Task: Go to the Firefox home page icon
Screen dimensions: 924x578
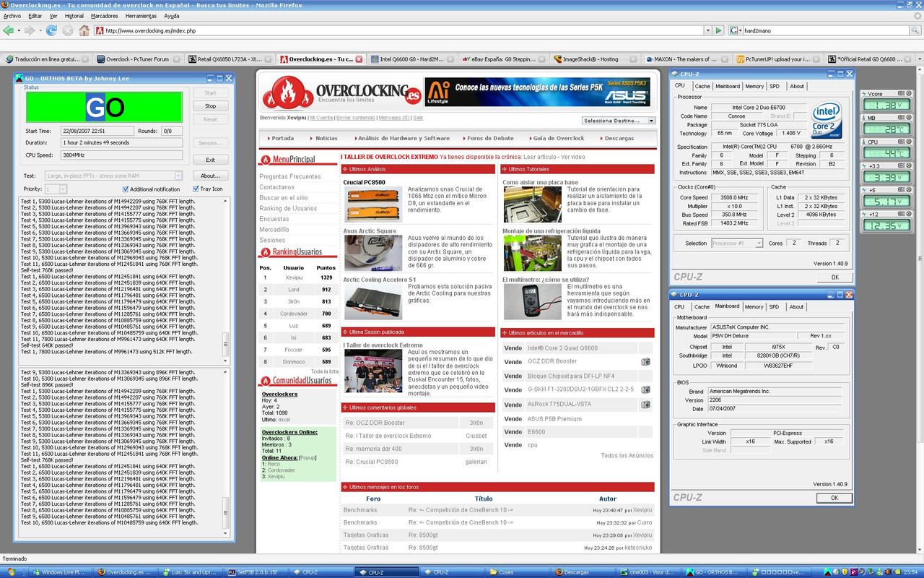Action: coord(84,30)
